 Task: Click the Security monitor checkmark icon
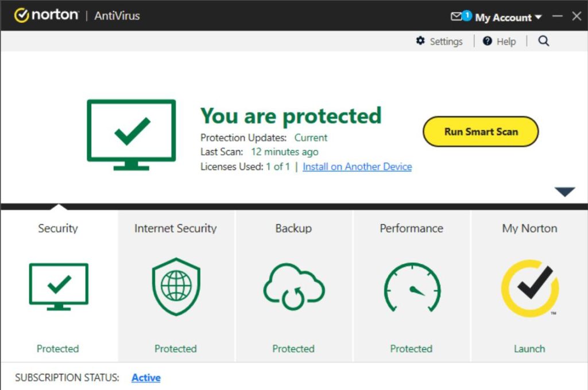(59, 287)
